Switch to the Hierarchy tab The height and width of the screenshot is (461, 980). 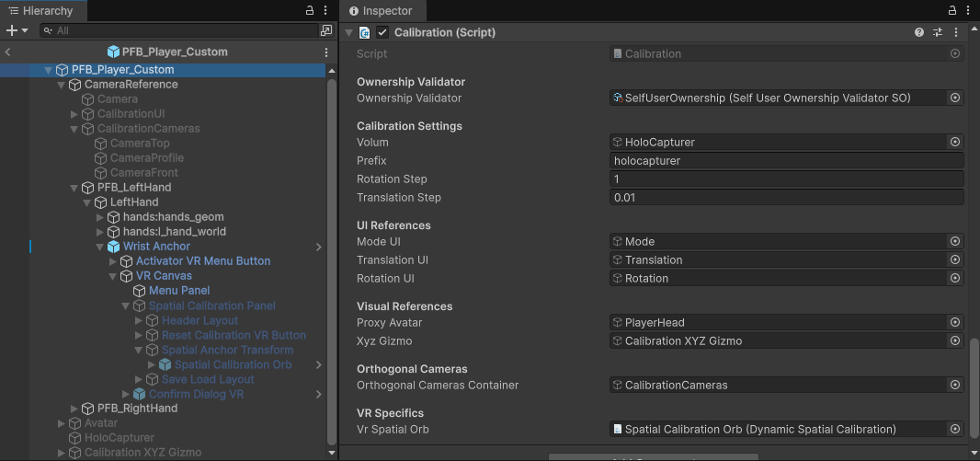(x=41, y=11)
